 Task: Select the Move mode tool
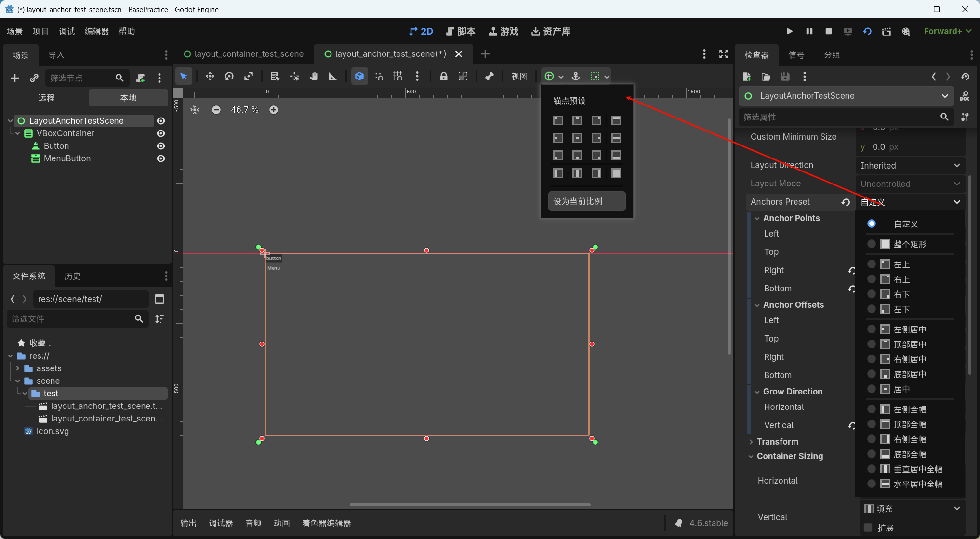210,76
